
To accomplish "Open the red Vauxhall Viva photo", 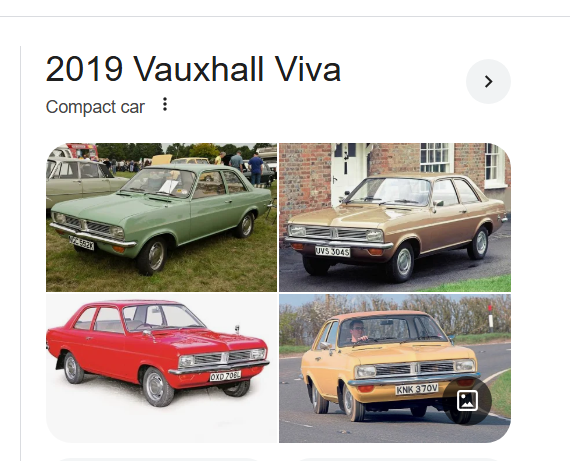I will [161, 368].
